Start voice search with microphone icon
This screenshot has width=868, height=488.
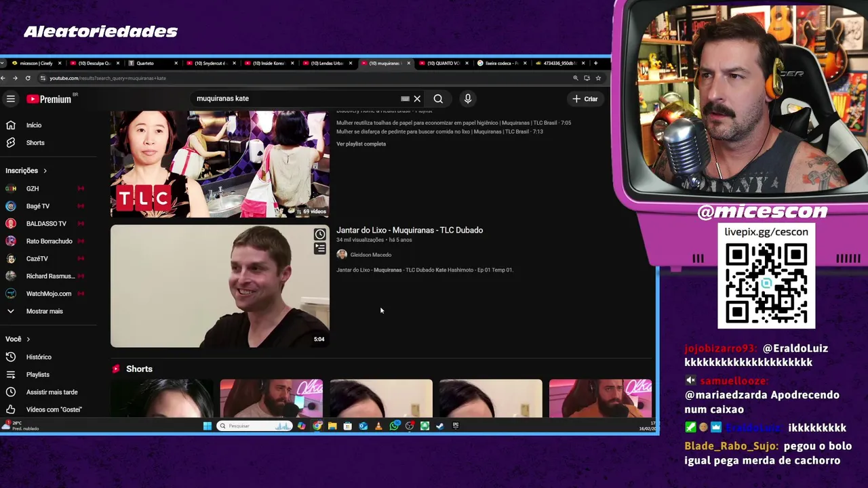pos(468,99)
